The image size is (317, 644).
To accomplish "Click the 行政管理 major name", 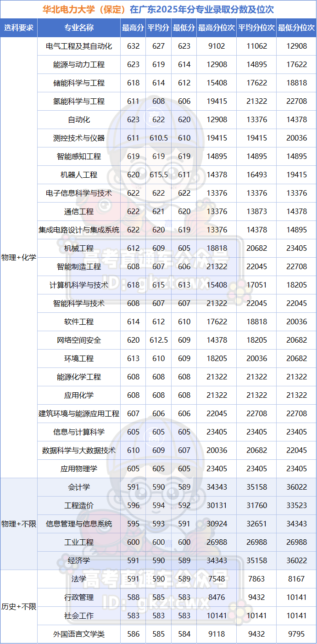I will (x=79, y=597).
